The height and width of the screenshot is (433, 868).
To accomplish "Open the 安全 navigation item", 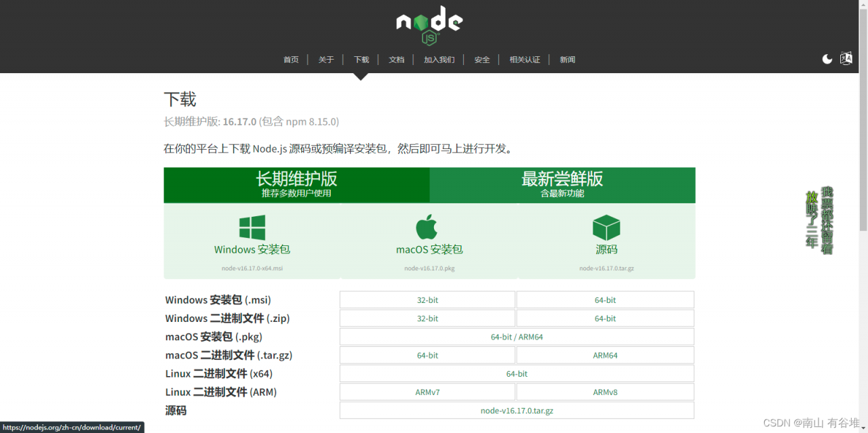I will pos(482,60).
